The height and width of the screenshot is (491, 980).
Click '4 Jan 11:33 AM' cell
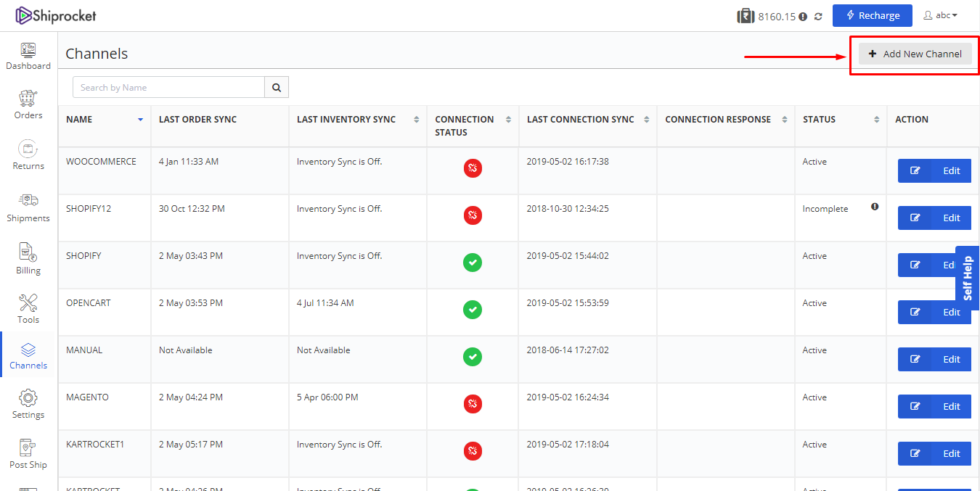click(x=189, y=162)
